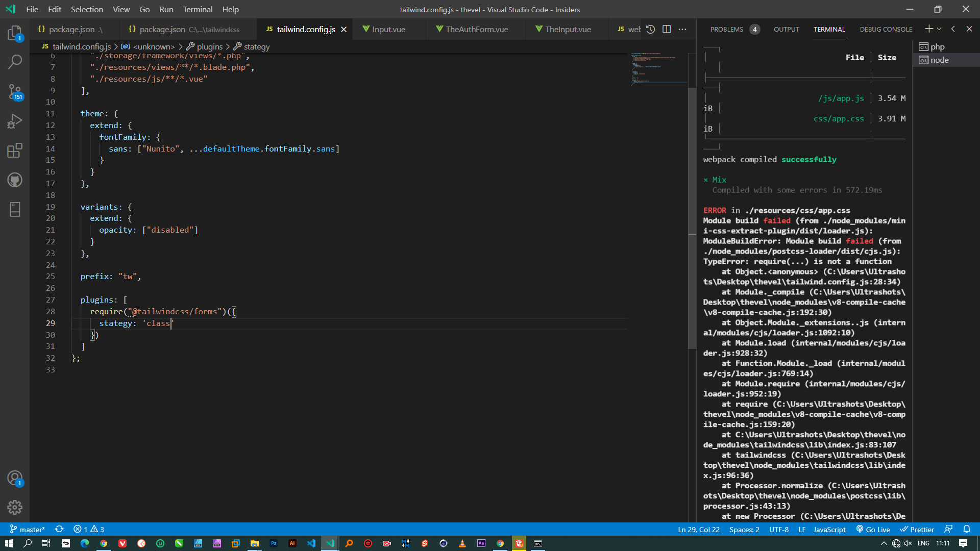Select the stategy breadcrumb segment

(252, 46)
